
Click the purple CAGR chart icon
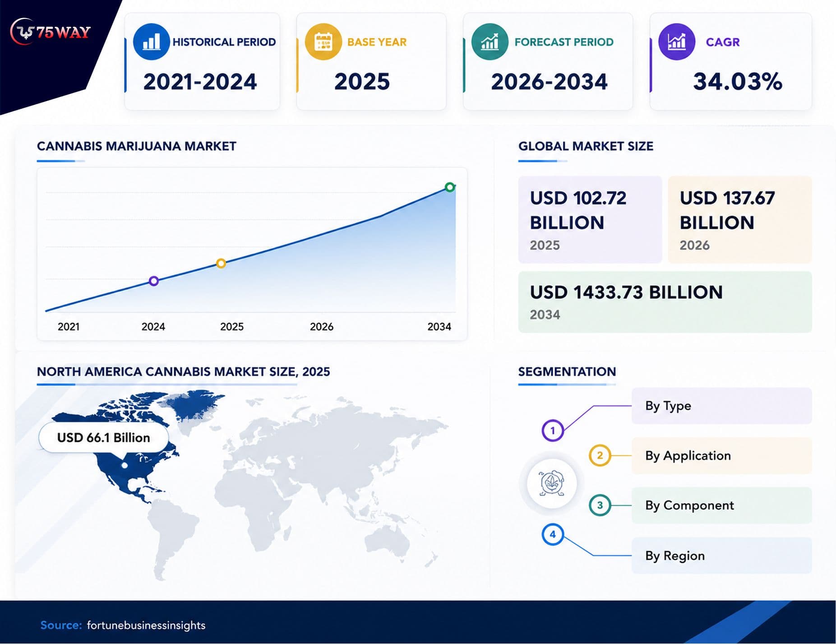pyautogui.click(x=676, y=42)
